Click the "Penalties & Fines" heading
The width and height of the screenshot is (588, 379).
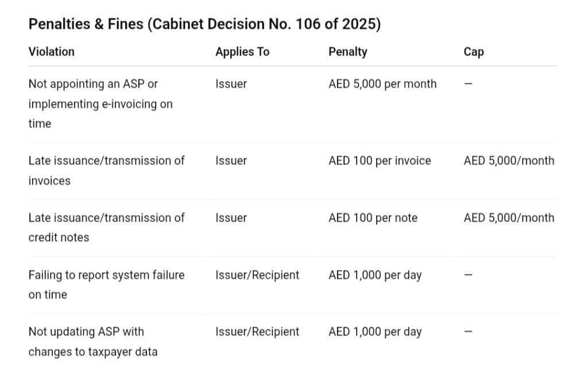click(204, 24)
